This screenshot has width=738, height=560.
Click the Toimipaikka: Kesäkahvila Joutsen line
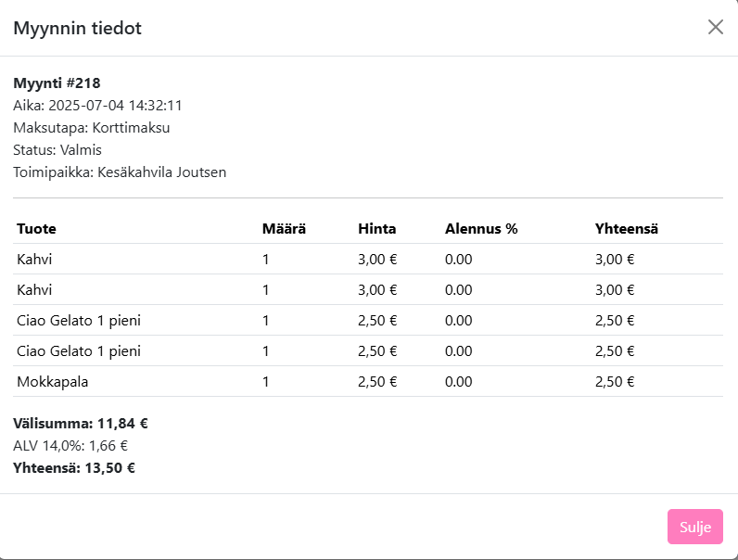[x=120, y=172]
